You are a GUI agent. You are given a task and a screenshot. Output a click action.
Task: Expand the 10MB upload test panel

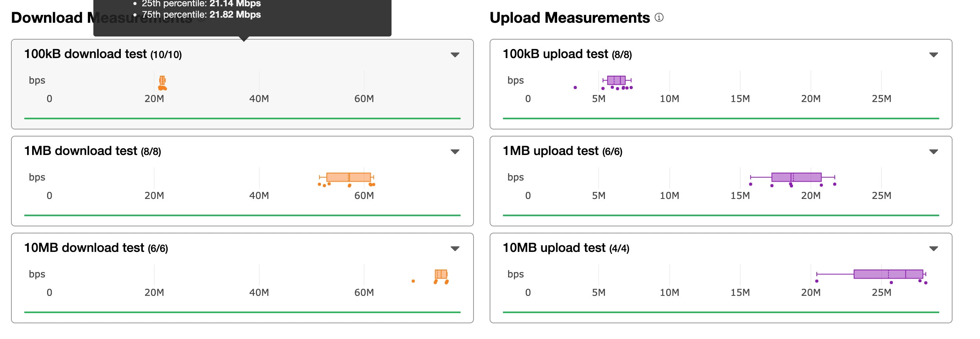click(933, 248)
